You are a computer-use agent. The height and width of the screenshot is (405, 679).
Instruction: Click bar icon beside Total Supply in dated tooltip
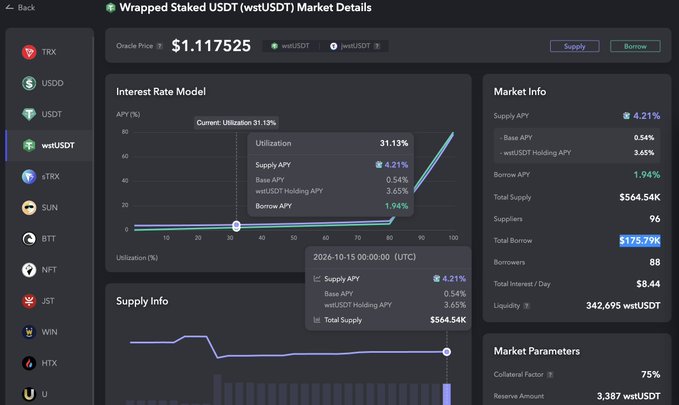click(x=317, y=320)
